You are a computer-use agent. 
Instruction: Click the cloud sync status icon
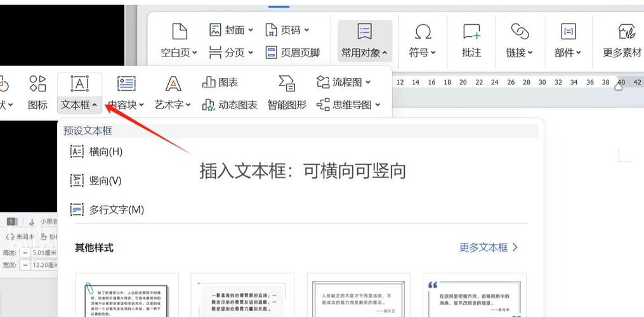(10, 237)
